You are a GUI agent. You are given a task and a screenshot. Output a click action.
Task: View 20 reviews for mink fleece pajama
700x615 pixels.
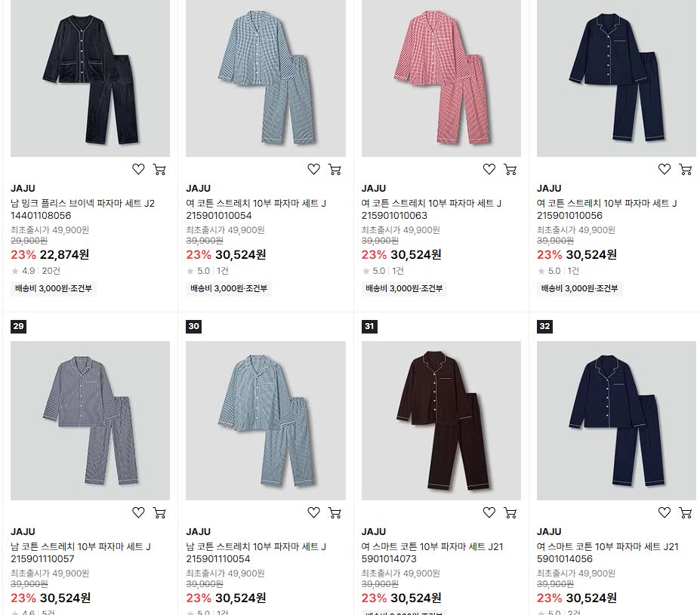[51, 271]
